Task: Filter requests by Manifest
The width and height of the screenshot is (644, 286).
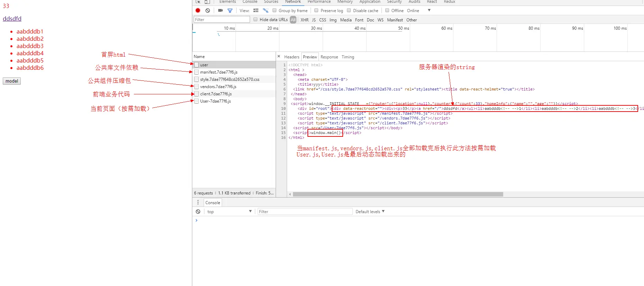Action: (395, 20)
